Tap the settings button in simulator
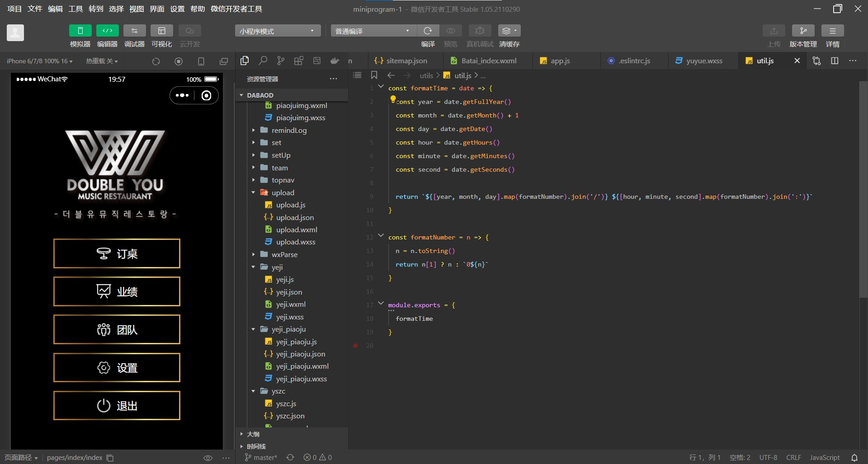The image size is (868, 464). [x=117, y=368]
